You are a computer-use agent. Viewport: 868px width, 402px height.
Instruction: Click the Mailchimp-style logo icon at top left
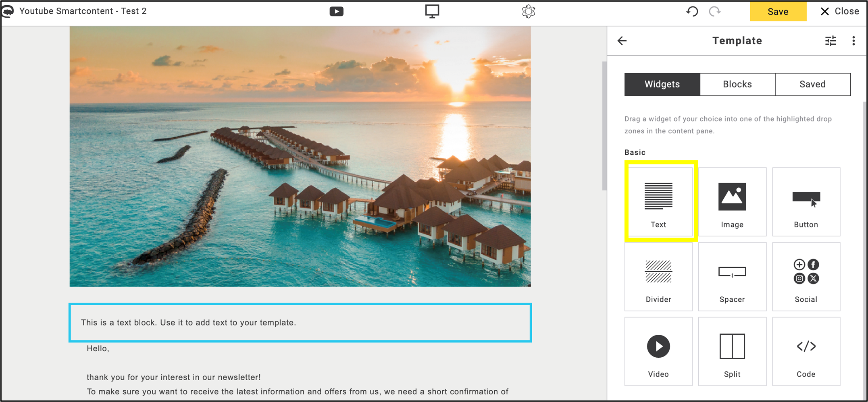(7, 11)
